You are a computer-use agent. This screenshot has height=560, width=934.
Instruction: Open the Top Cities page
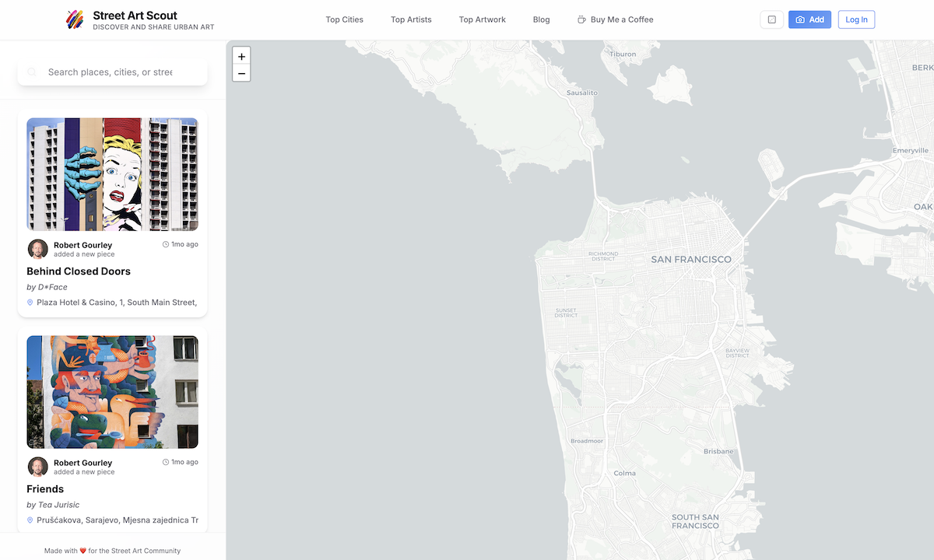344,19
